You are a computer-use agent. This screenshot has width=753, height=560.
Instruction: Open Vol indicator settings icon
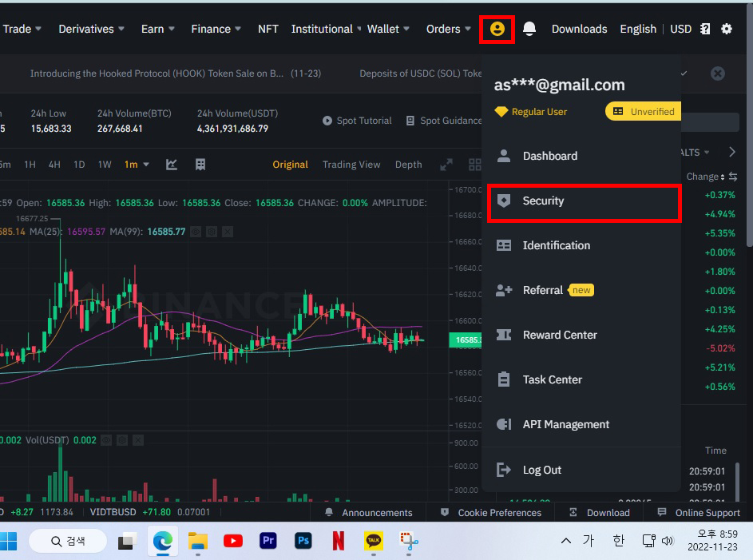pos(122,440)
